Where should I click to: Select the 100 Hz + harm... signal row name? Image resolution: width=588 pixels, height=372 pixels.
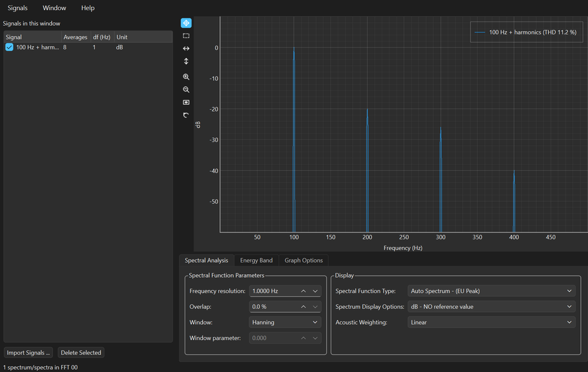point(37,47)
